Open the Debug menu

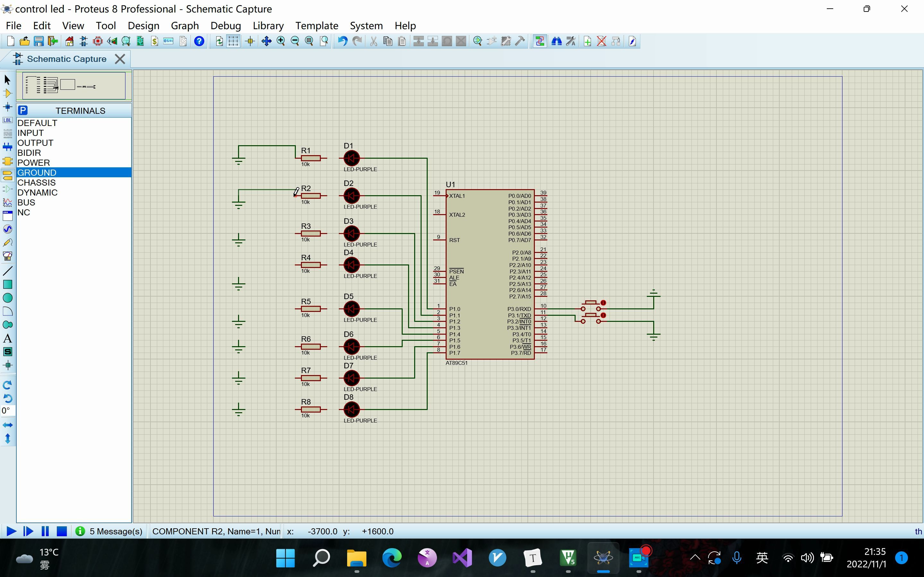pos(225,26)
